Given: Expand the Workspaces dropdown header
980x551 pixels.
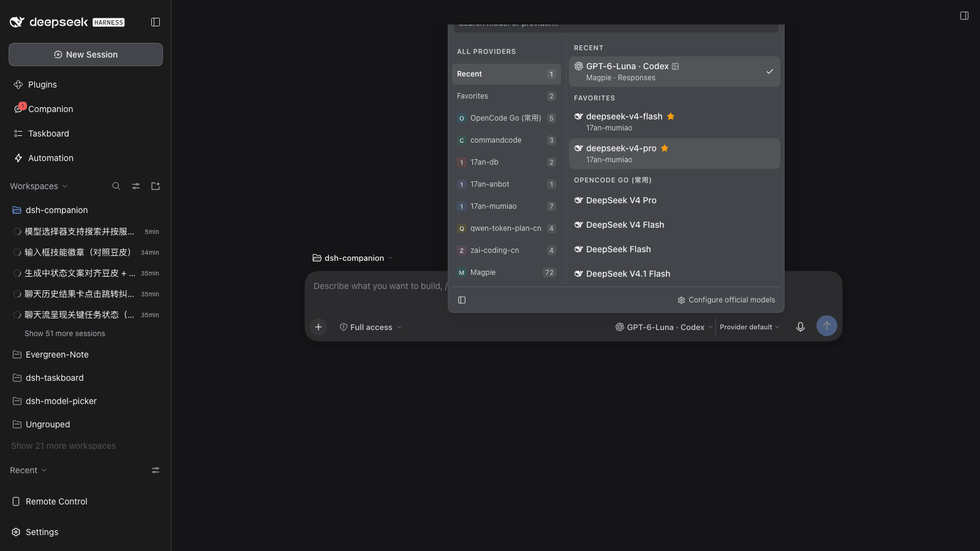Looking at the screenshot, I should [x=39, y=186].
